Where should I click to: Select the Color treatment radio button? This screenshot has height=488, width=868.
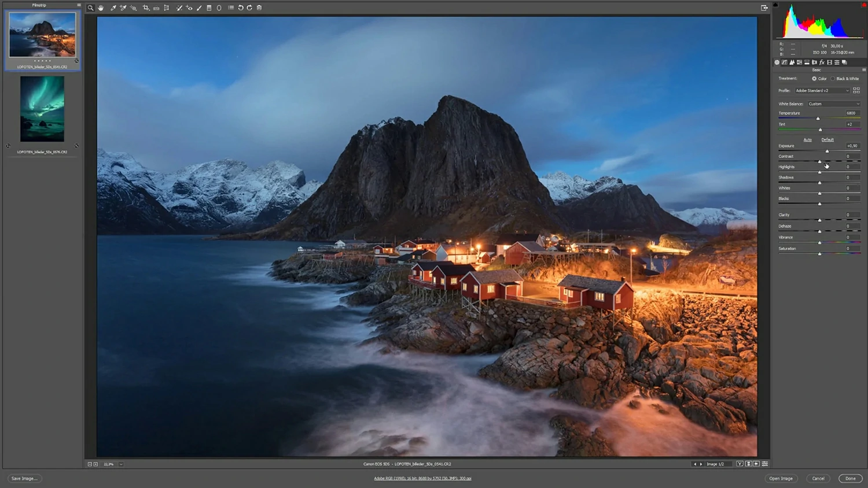point(814,79)
